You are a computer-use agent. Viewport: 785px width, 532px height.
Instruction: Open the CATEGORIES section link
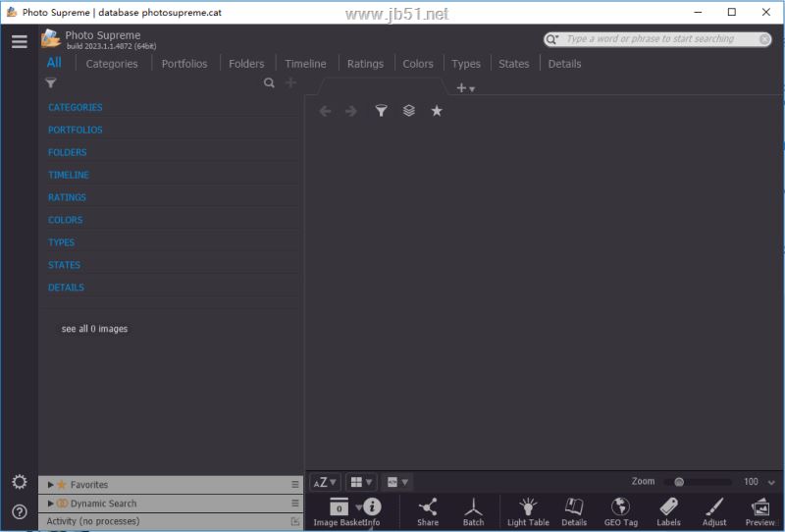pos(76,107)
